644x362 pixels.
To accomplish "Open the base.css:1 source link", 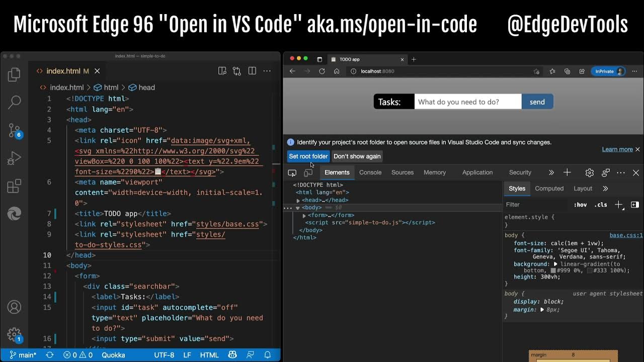I will 626,235.
